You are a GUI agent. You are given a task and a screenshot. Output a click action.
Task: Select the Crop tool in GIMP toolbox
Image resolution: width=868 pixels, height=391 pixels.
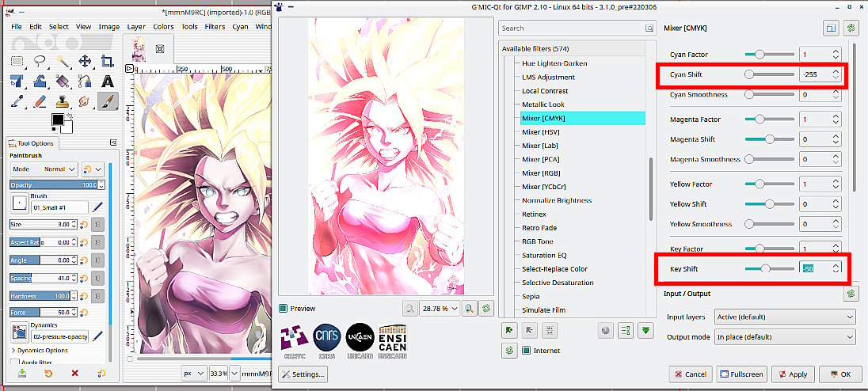[x=108, y=61]
